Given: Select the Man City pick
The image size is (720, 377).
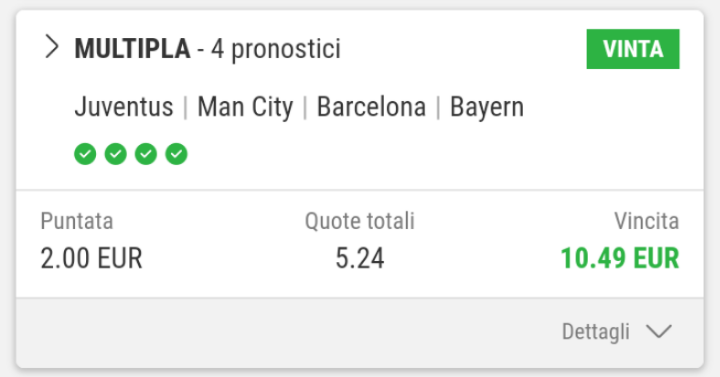Looking at the screenshot, I should (x=245, y=107).
